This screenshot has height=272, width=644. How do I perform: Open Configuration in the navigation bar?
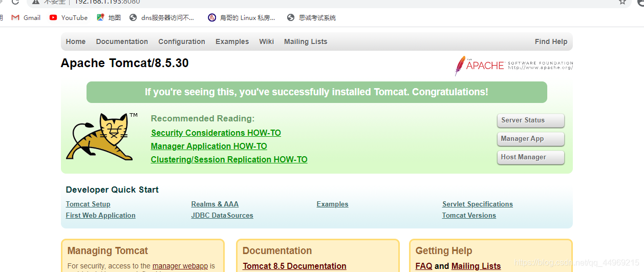pos(182,41)
